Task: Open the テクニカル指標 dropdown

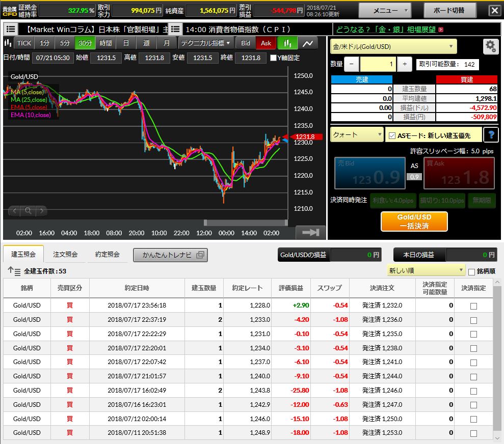Action: pyautogui.click(x=205, y=43)
